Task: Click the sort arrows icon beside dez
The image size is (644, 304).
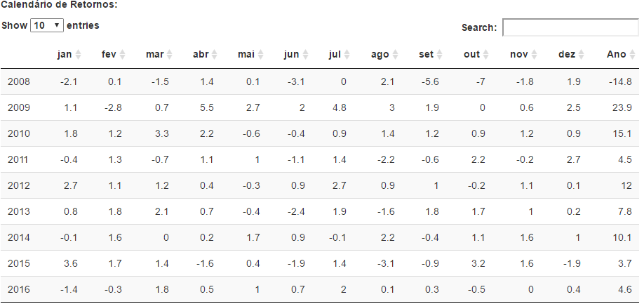Action: (582, 55)
